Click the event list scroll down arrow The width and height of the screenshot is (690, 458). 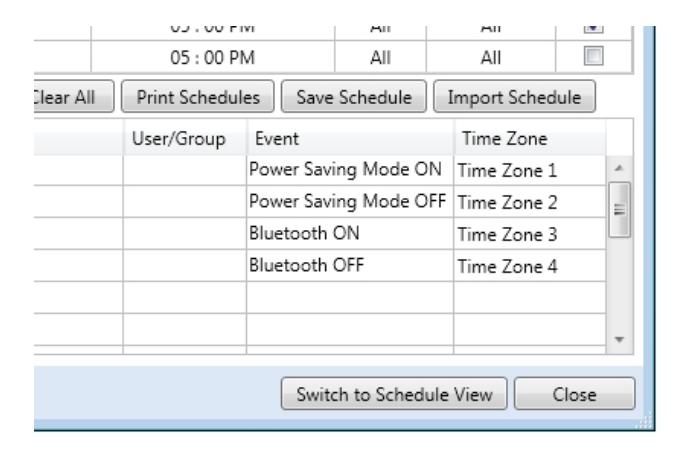click(619, 339)
